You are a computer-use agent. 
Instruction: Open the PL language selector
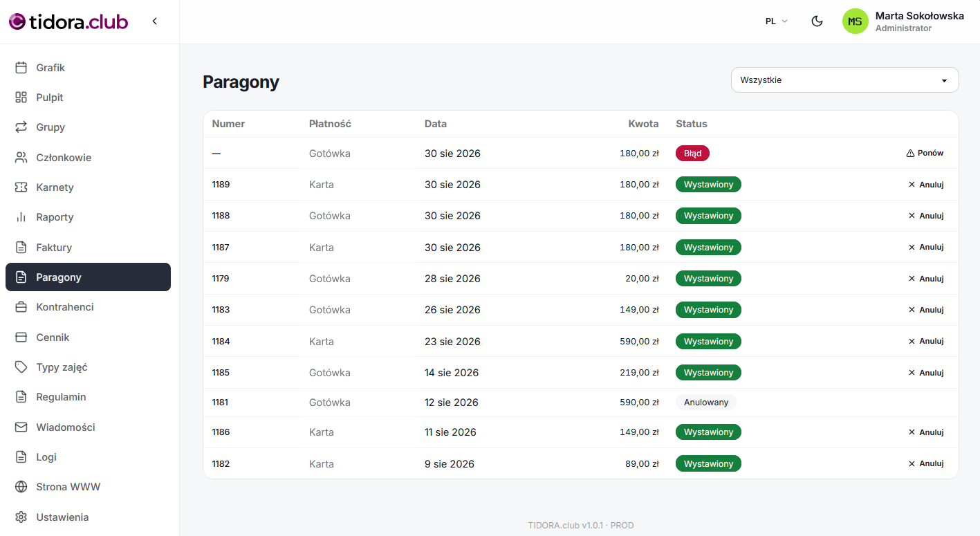(x=776, y=21)
